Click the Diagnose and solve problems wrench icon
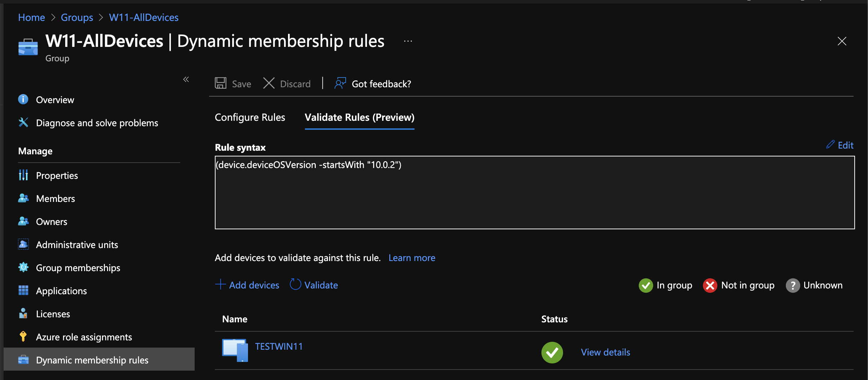 [x=23, y=123]
